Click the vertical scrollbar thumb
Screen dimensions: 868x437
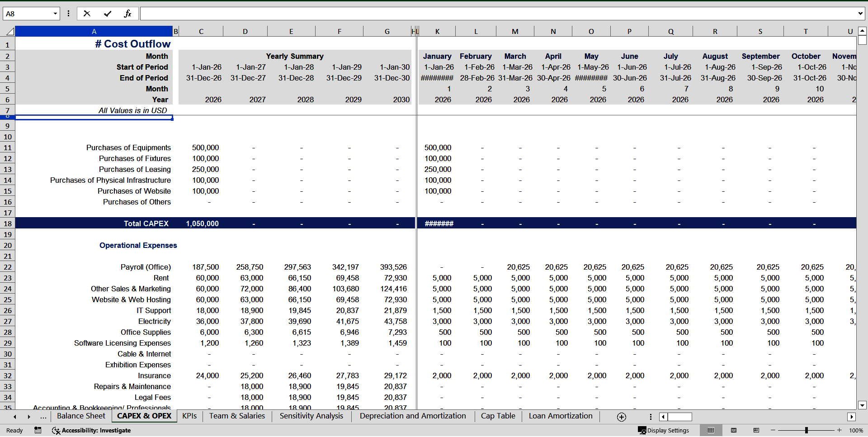pos(862,40)
